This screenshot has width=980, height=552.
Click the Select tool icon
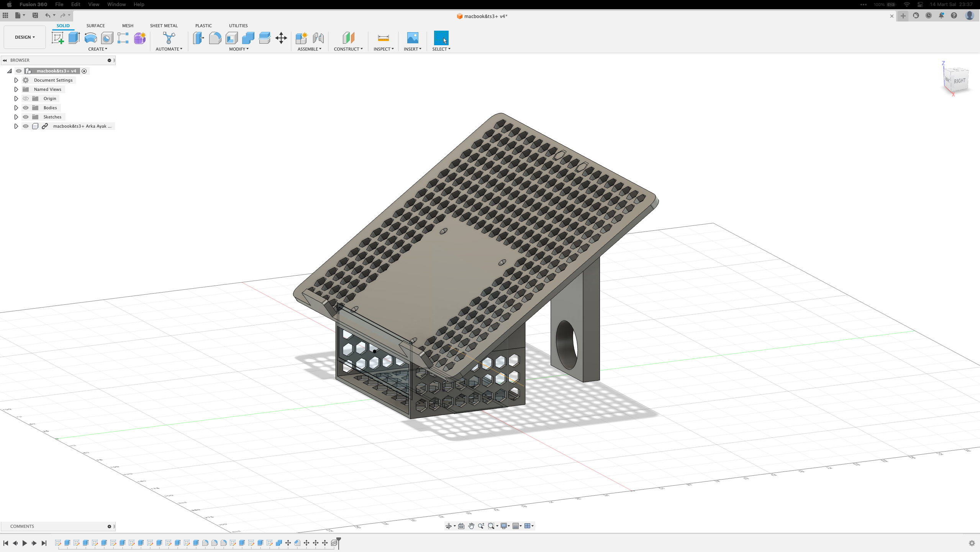(x=441, y=38)
